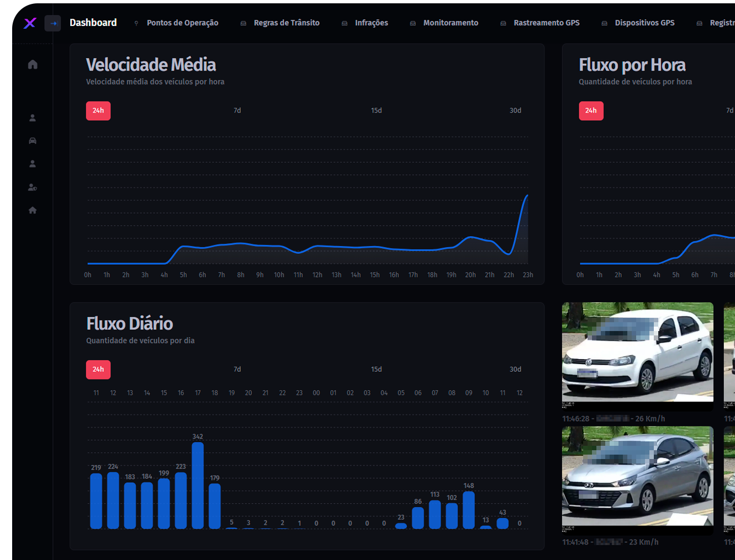Open the white car capture at 11:46:28
This screenshot has height=560, width=735.
(x=637, y=352)
